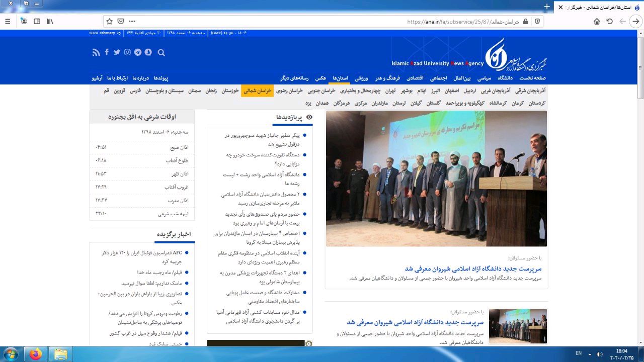This screenshot has height=362, width=644.
Task: Open the site's RSS feed icon
Action: tap(96, 52)
